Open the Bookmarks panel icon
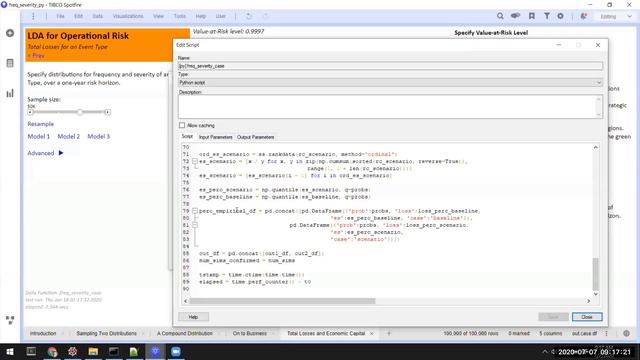This screenshot has height=360, width=640. 531,16
